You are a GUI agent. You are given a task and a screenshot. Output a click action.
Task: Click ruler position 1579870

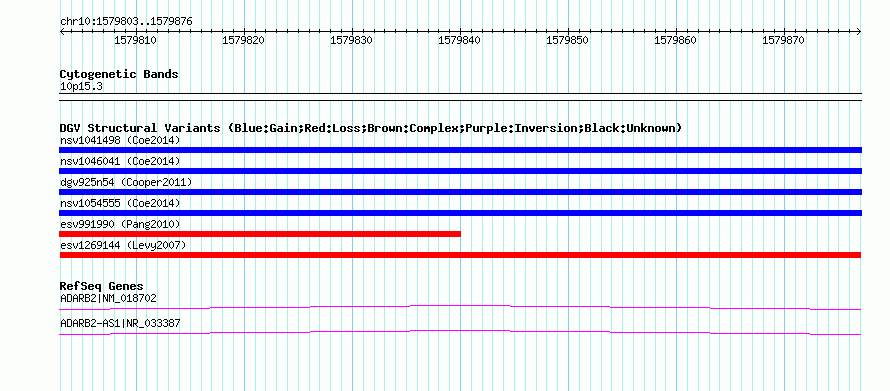[x=784, y=40]
